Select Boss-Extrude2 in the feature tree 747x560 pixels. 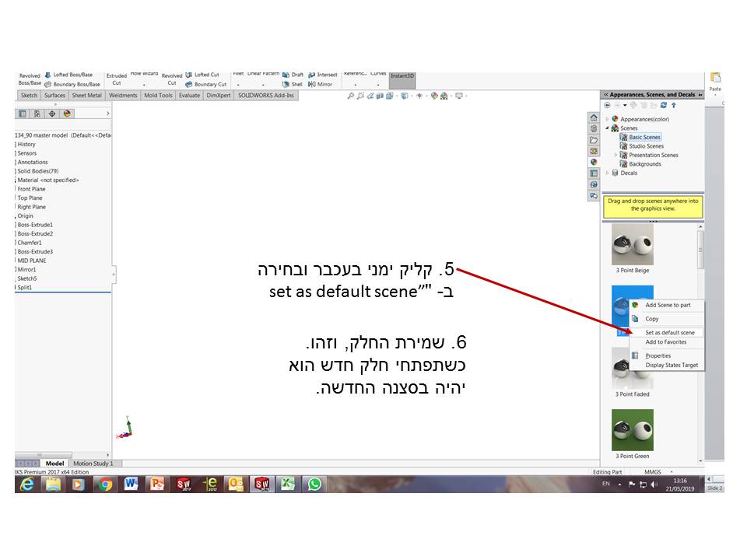tap(35, 233)
